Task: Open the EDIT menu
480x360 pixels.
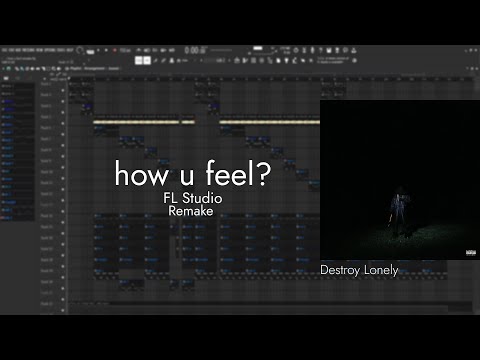Action: coord(12,50)
